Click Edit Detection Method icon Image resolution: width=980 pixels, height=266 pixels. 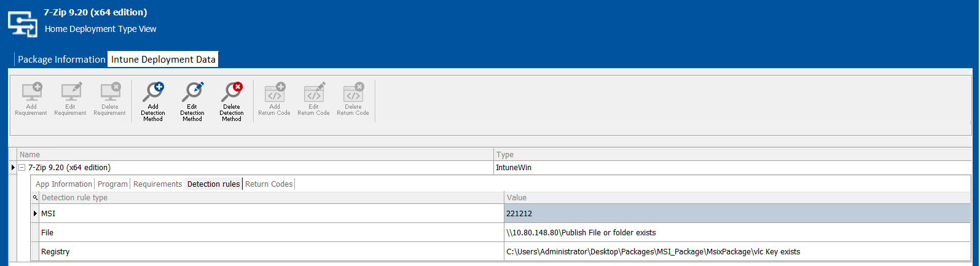click(x=192, y=92)
